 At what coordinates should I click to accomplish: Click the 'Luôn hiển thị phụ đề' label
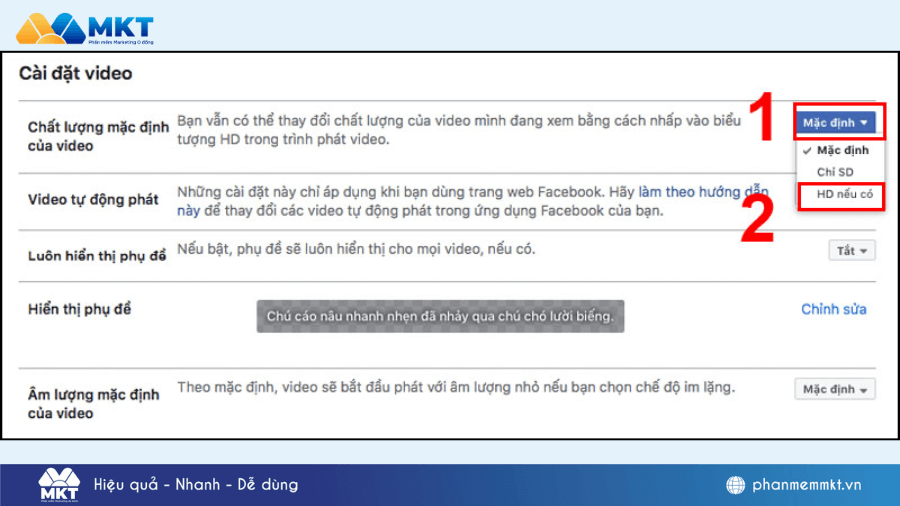click(x=97, y=256)
